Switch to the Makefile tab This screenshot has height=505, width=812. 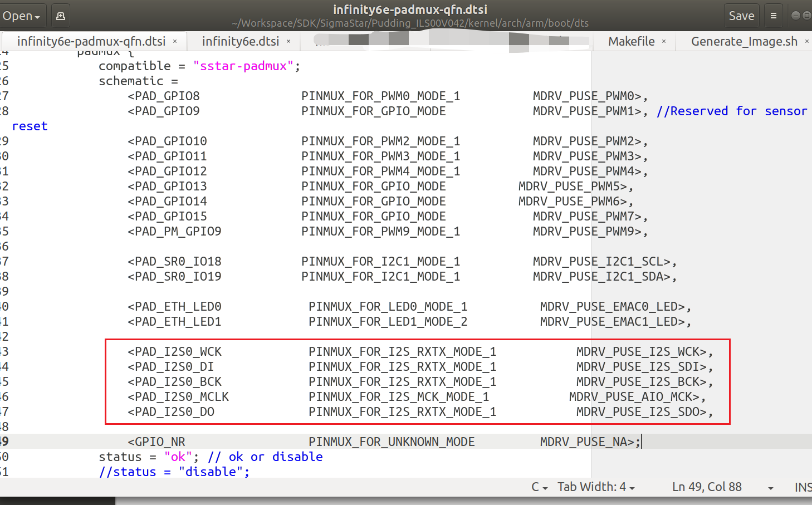click(631, 41)
